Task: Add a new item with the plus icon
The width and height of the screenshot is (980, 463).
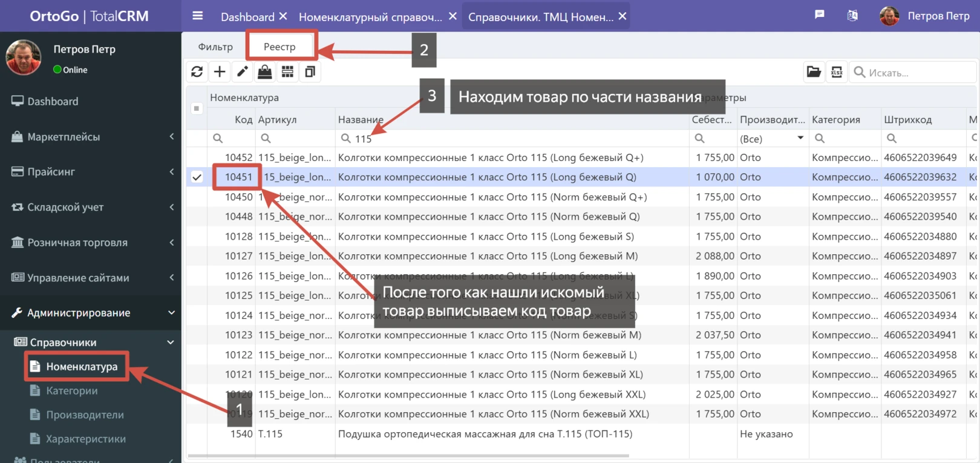Action: 220,72
